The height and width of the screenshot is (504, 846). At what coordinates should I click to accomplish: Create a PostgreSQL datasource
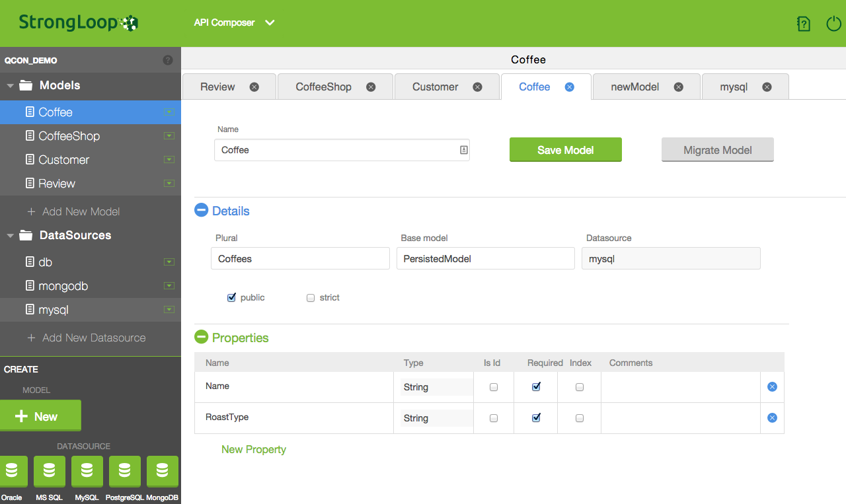tap(124, 472)
